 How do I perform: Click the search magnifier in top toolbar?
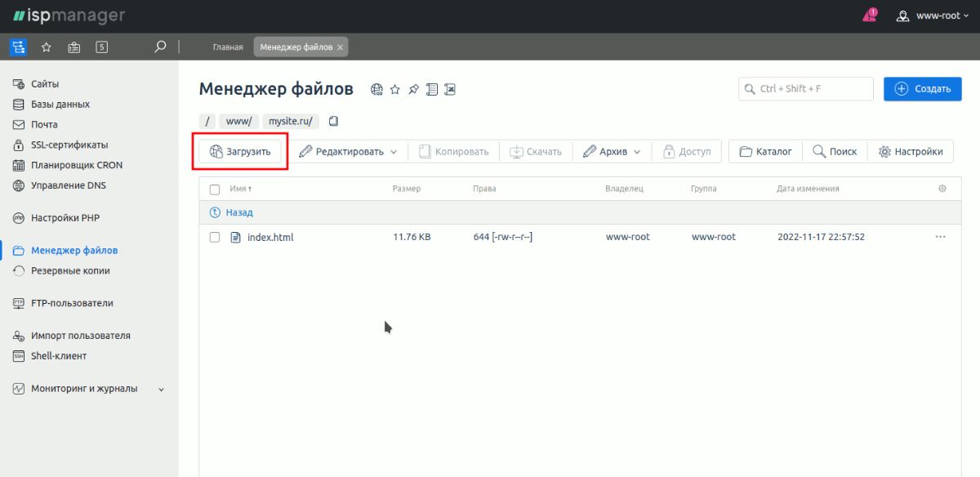click(160, 47)
